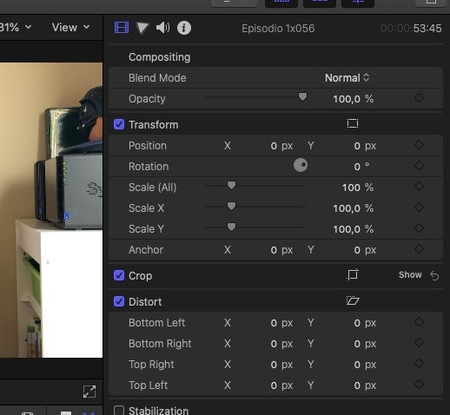Click the Opacity slider handle
Image resolution: width=450 pixels, height=415 pixels.
coord(303,97)
